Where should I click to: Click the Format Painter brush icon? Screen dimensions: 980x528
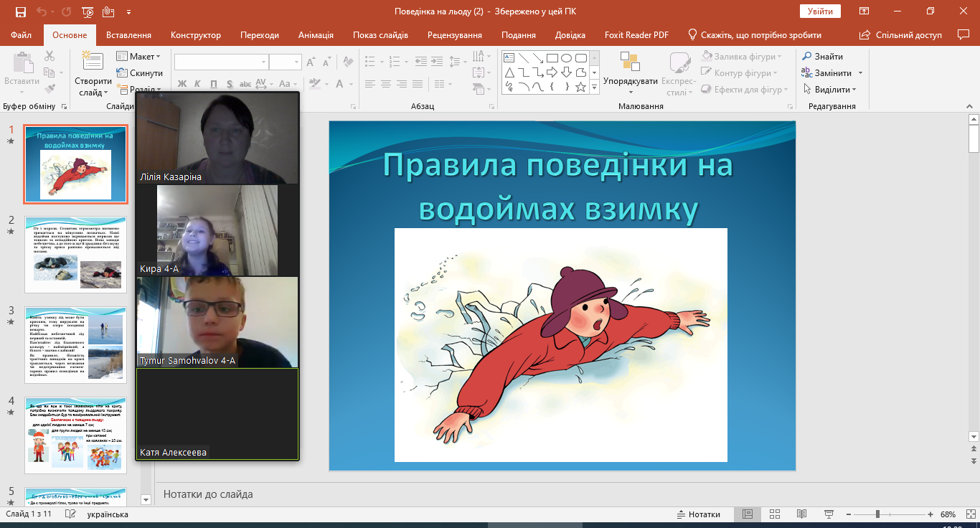click(50, 89)
